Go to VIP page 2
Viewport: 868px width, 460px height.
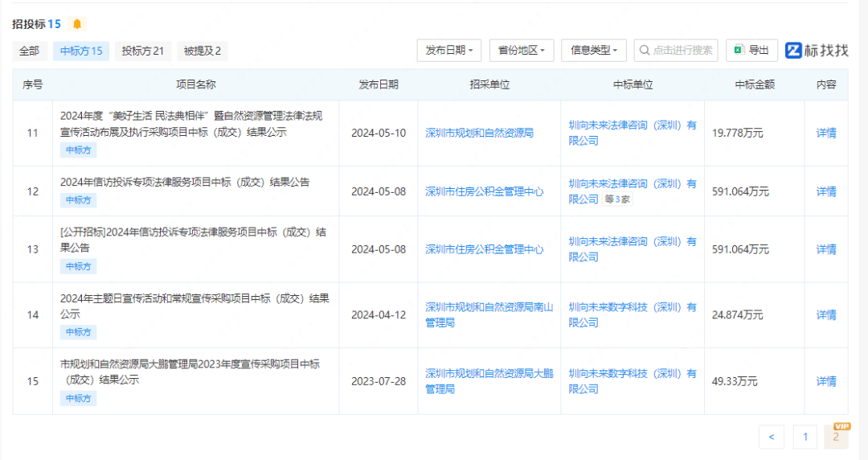[836, 437]
